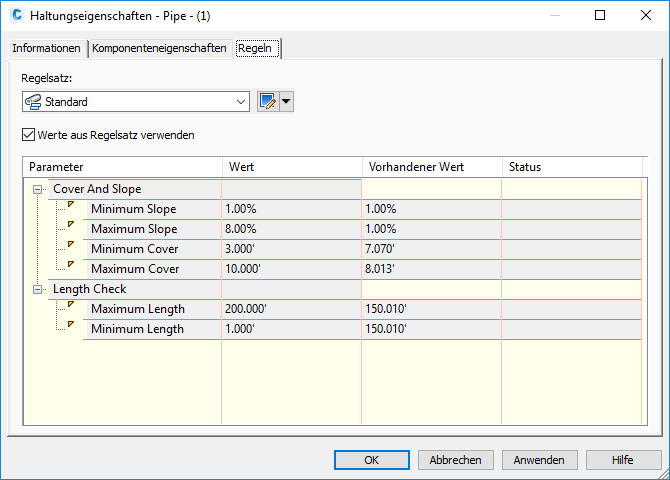The height and width of the screenshot is (480, 670).
Task: Click the Maximum Cover rule flag icon
Action: (x=70, y=265)
